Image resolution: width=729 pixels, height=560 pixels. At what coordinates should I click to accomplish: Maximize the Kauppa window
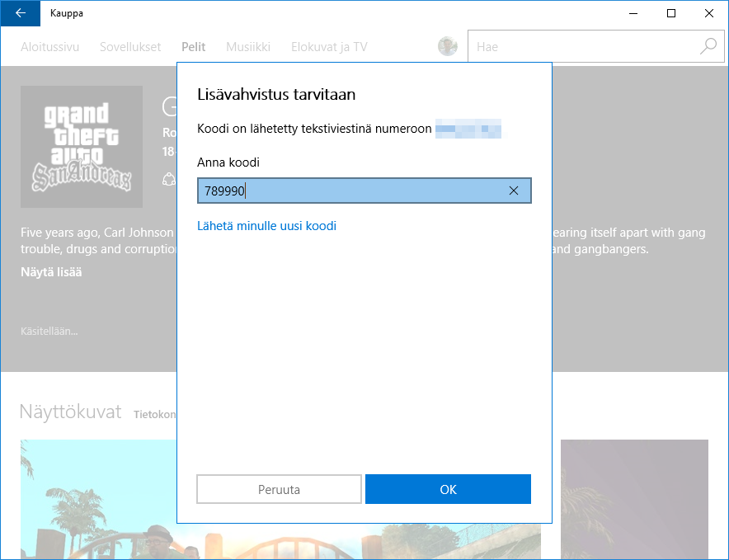tap(671, 13)
